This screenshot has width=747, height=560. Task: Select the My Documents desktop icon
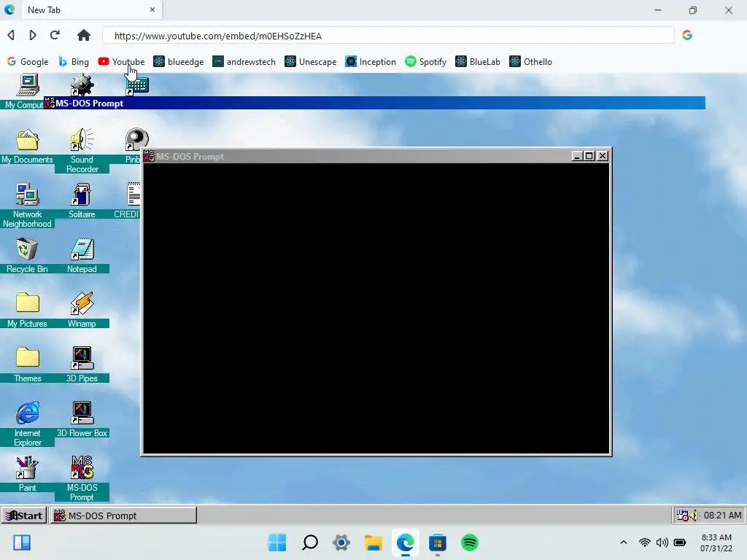pyautogui.click(x=27, y=146)
